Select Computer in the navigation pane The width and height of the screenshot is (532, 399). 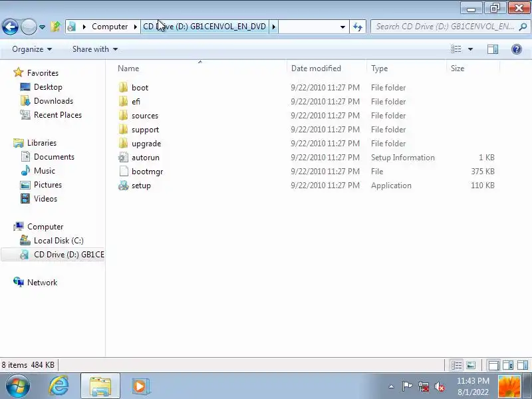(45, 227)
